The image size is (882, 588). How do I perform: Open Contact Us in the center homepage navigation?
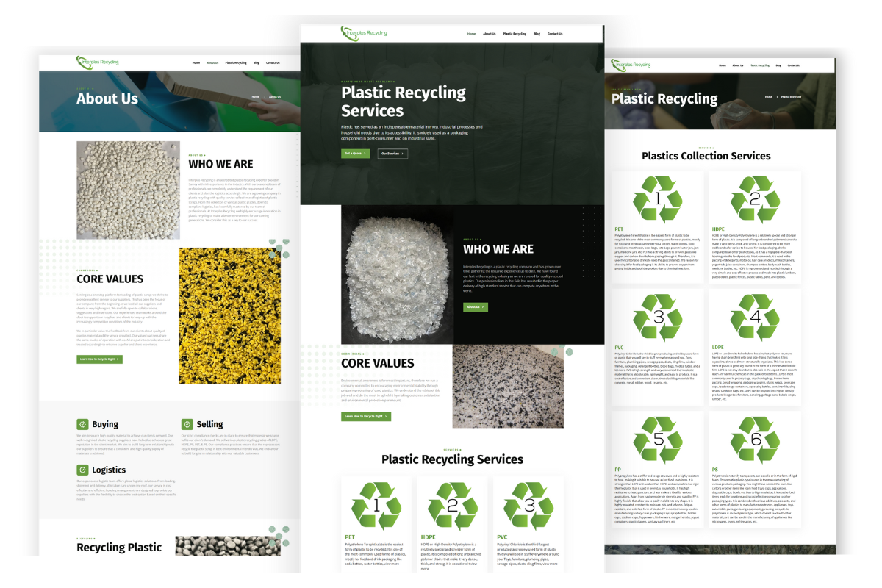[555, 34]
